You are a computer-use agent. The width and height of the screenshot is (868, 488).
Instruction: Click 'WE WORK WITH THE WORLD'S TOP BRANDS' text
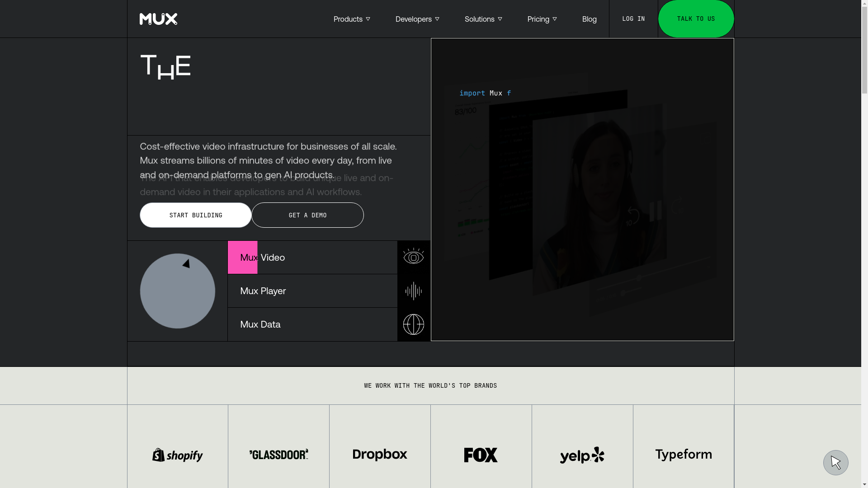pyautogui.click(x=430, y=386)
